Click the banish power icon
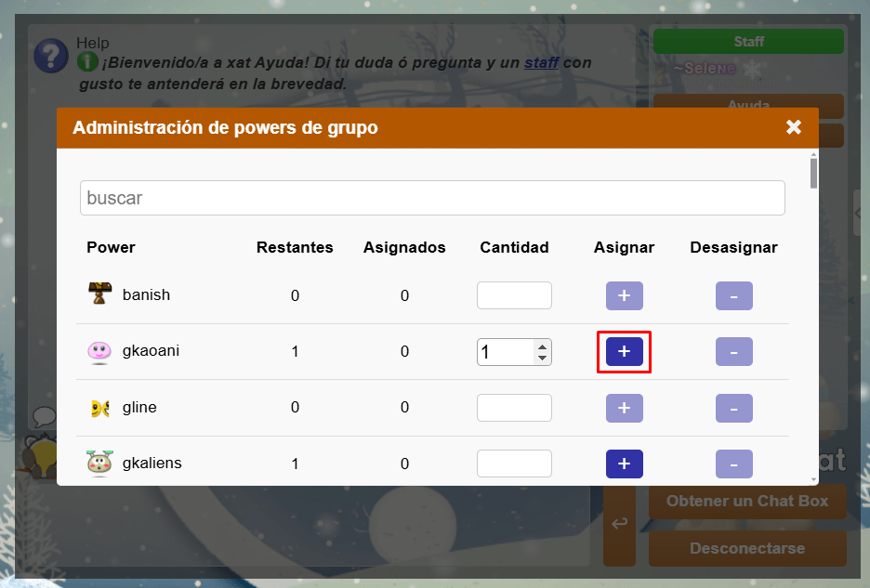Image resolution: width=870 pixels, height=588 pixels. tap(99, 295)
